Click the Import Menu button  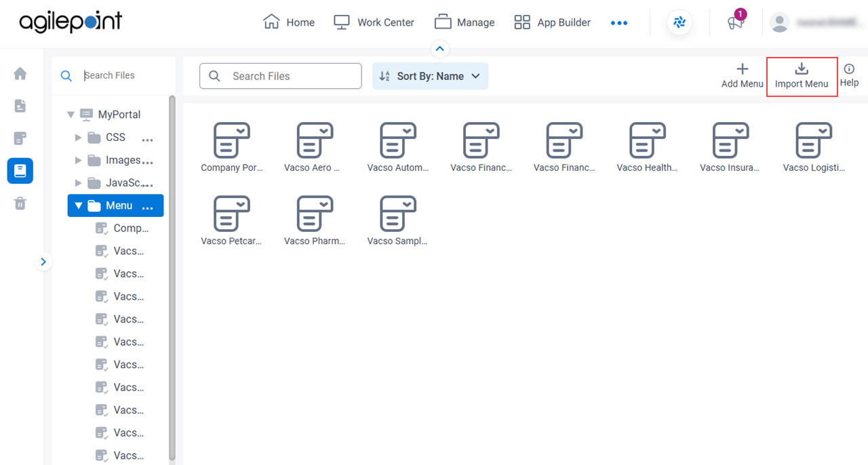pos(802,76)
